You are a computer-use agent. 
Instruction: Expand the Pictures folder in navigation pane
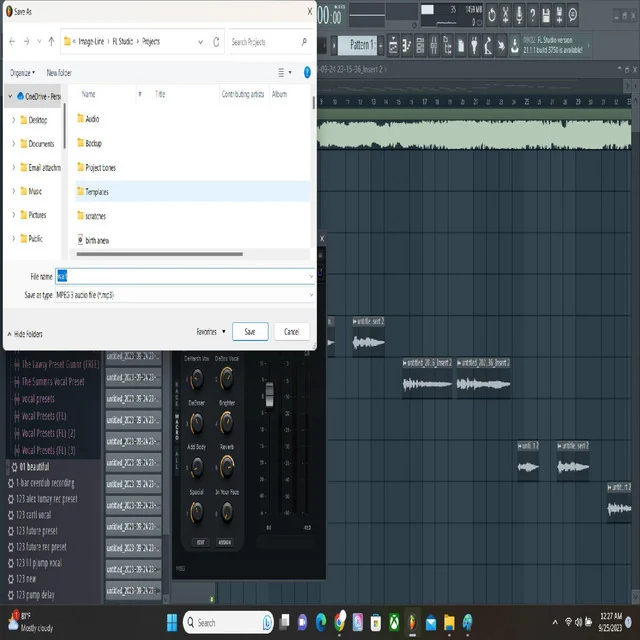click(x=13, y=215)
